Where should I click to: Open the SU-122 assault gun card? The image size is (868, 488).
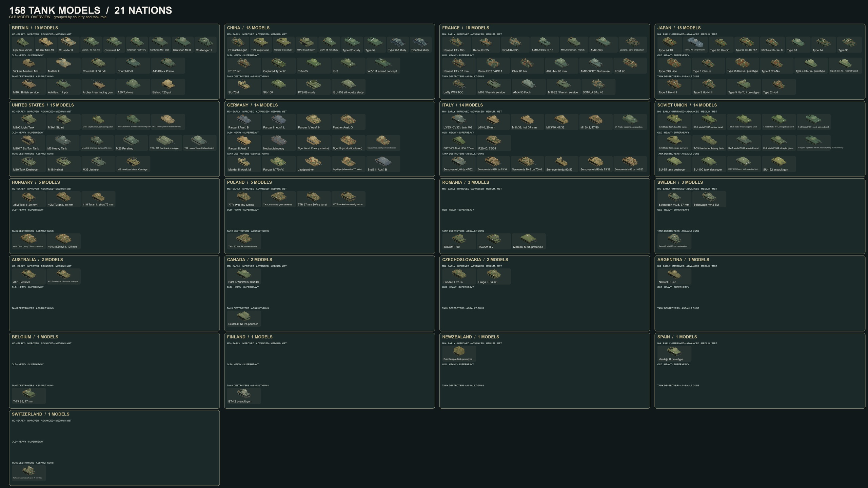[778, 164]
